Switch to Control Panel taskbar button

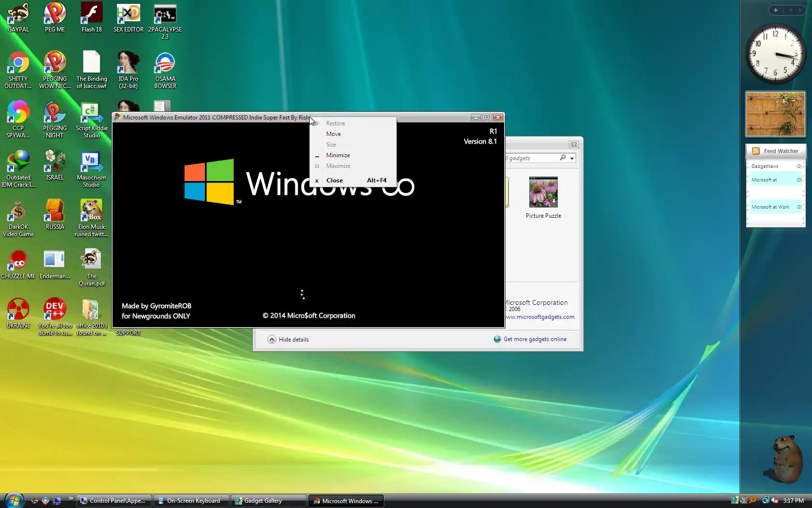pyautogui.click(x=114, y=501)
